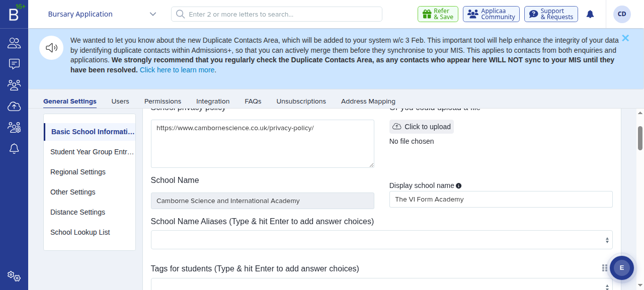Open the messages chat icon in sidebar

(14, 64)
